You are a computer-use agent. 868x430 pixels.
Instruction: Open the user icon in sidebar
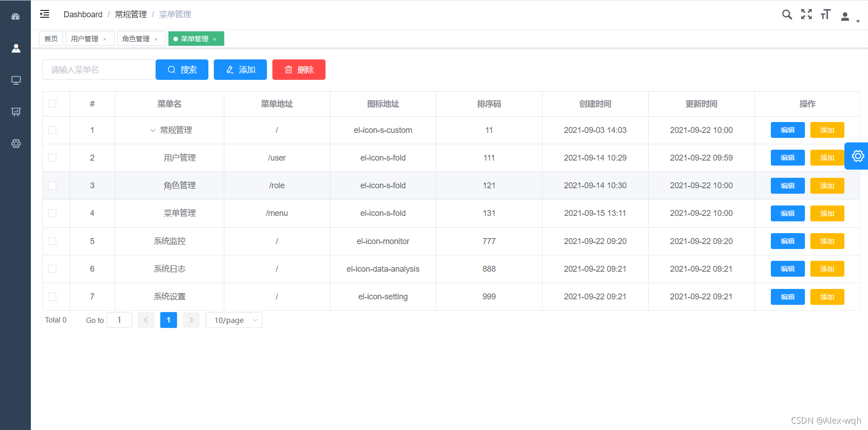click(x=16, y=48)
